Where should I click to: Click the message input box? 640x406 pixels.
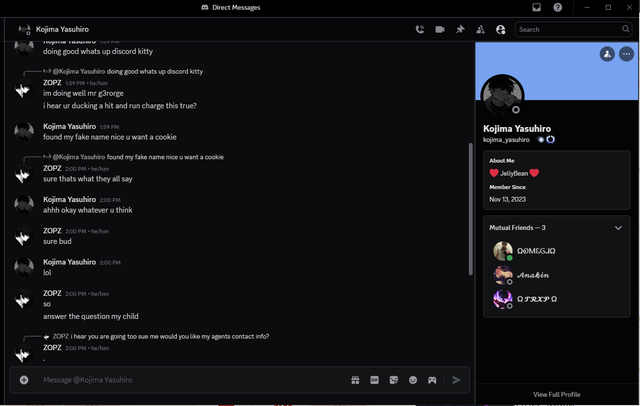click(192, 380)
